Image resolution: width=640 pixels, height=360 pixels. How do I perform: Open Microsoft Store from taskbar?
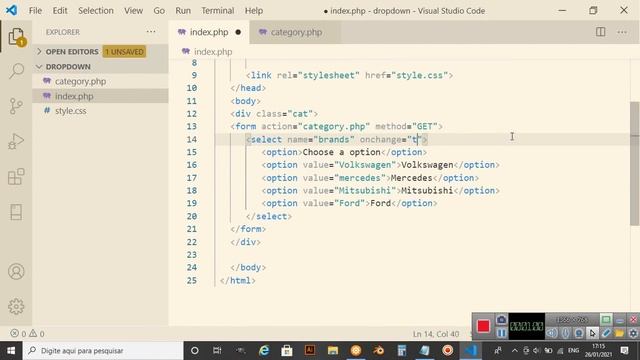click(287, 351)
